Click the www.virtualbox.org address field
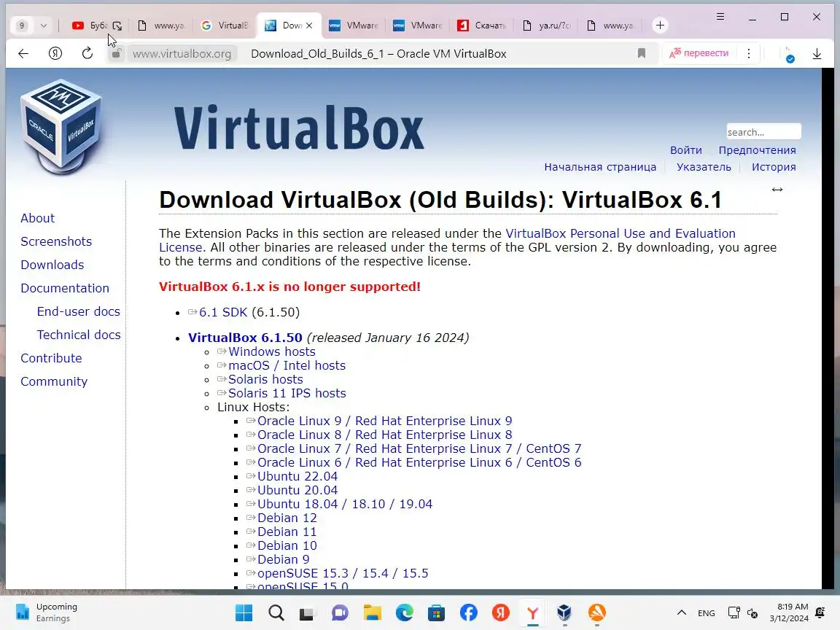This screenshot has width=840, height=630. click(182, 53)
